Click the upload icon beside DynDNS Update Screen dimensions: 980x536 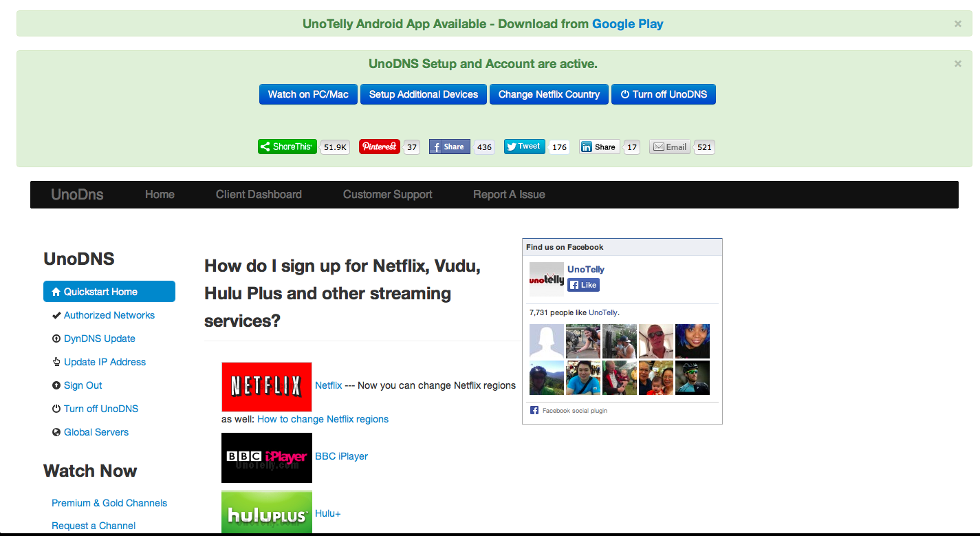coord(56,339)
